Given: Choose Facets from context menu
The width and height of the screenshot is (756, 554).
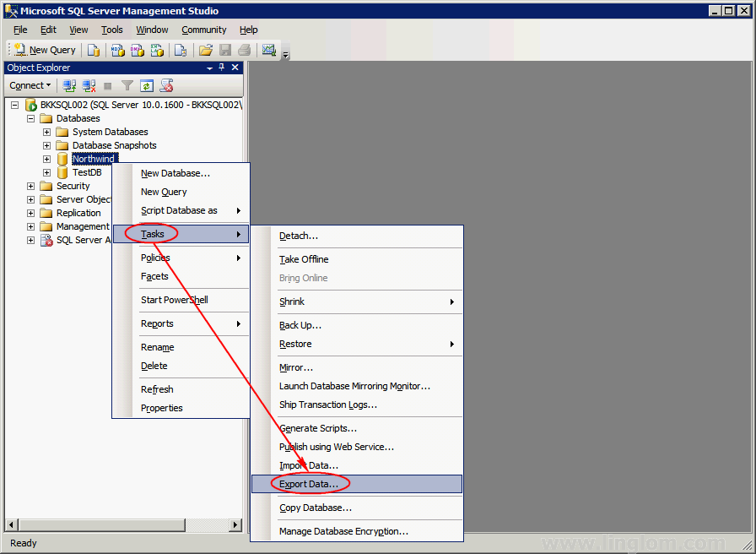Looking at the screenshot, I should pyautogui.click(x=181, y=276).
